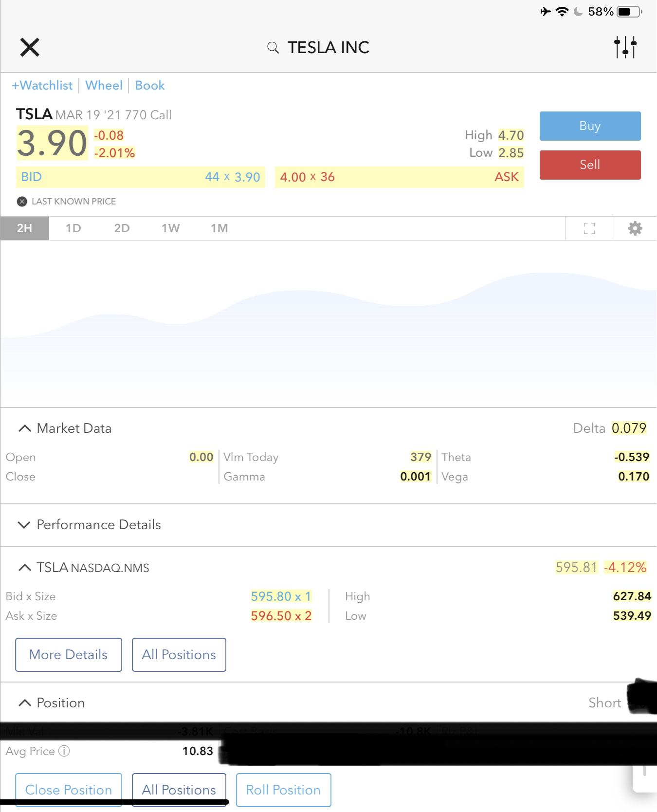The width and height of the screenshot is (657, 812).
Task: Close the Tesla quote screen with X
Action: [30, 47]
